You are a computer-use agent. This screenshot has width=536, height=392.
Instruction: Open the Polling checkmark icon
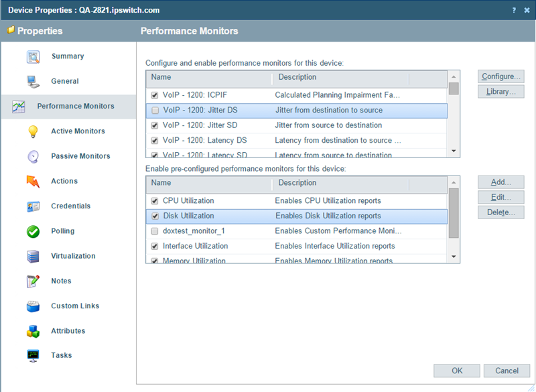(x=32, y=231)
